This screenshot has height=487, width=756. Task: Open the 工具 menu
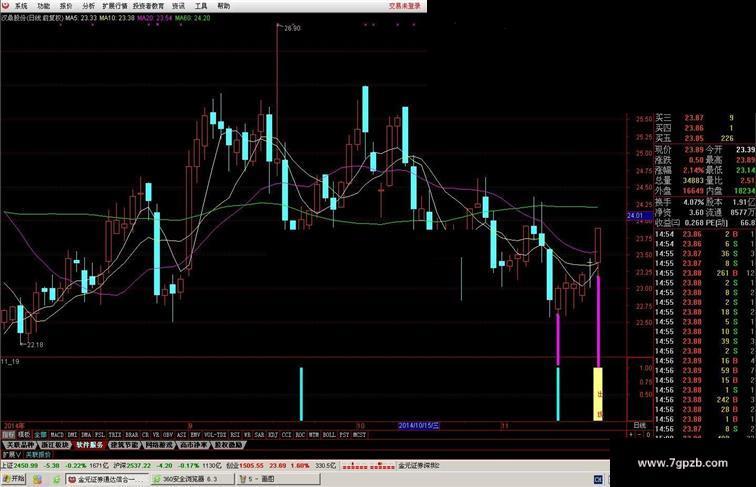(x=201, y=6)
